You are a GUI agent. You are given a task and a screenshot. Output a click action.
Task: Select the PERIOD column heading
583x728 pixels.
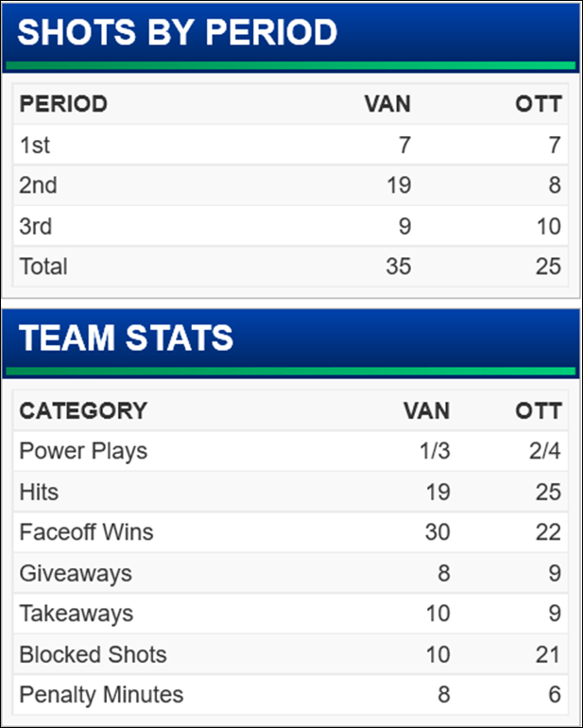63,103
